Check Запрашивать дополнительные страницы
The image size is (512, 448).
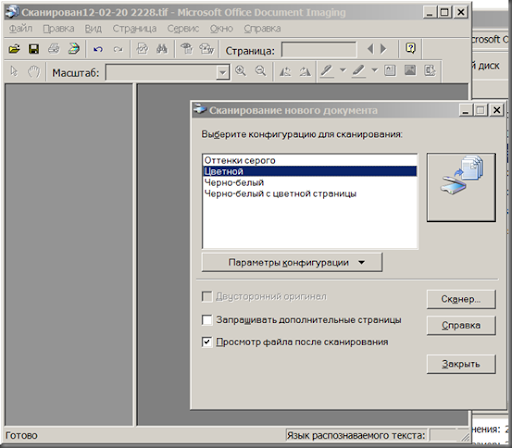click(x=207, y=320)
